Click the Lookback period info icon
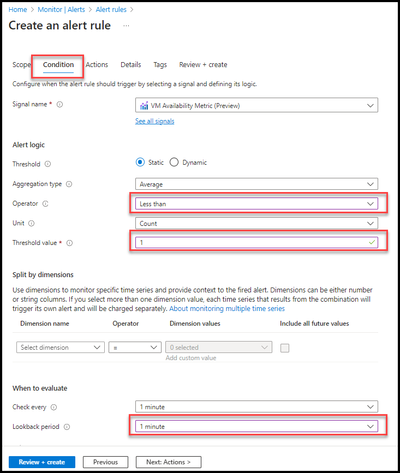This screenshot has width=400, height=473. [67, 427]
